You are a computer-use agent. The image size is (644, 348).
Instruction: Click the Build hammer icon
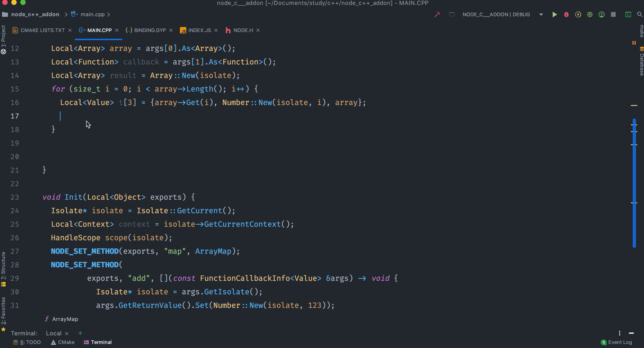pos(437,14)
